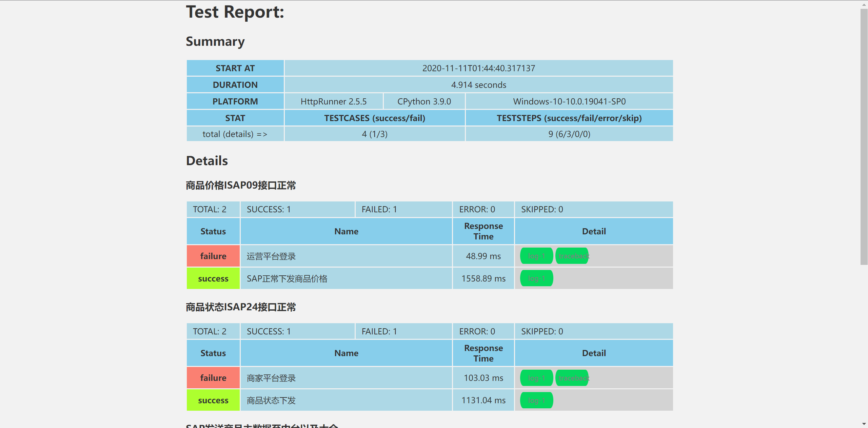
Task: Click scrollbar up arrow
Action: tap(864, 5)
